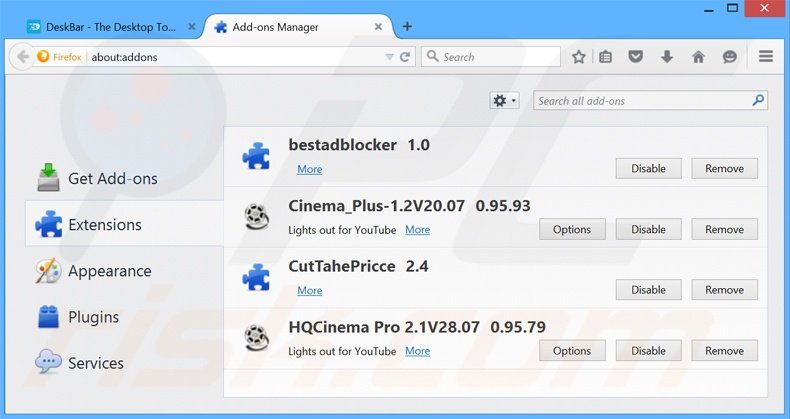Click More link under bestadblocker
790x419 pixels.
pyautogui.click(x=309, y=169)
